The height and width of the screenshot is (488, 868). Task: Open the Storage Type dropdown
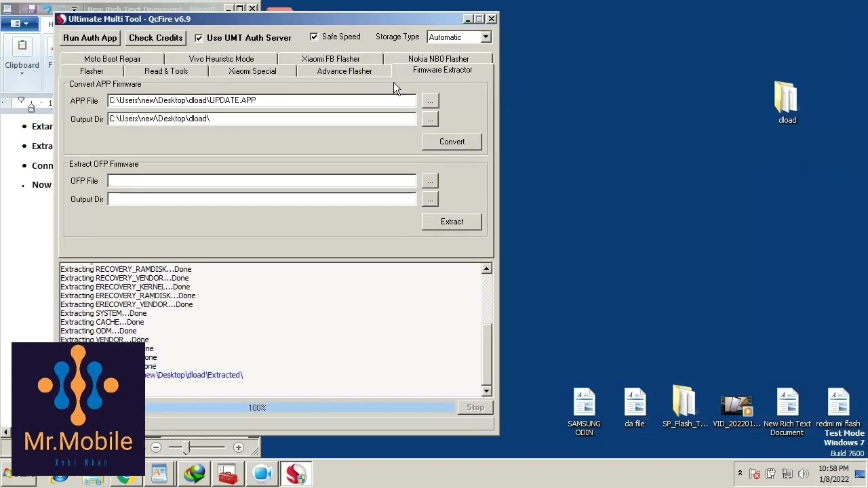pyautogui.click(x=486, y=37)
